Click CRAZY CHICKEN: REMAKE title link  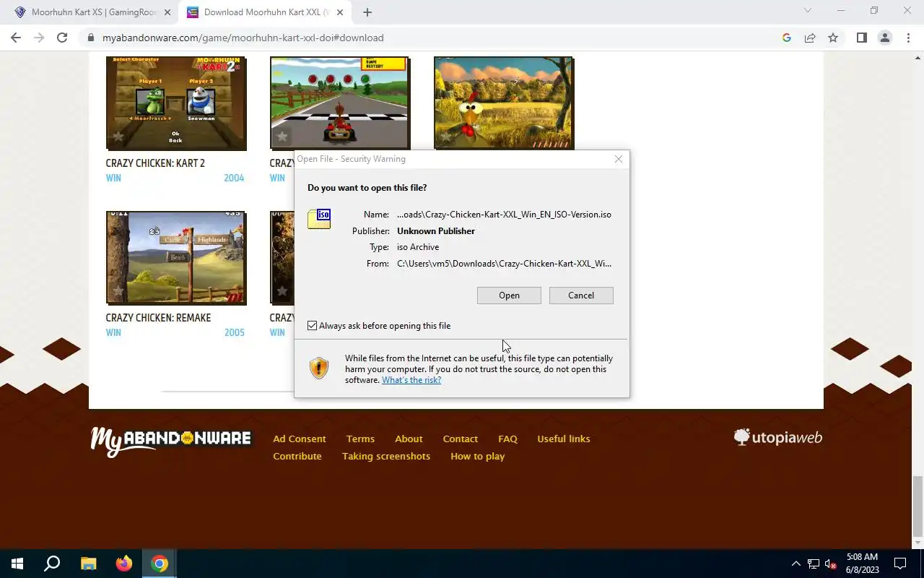click(x=158, y=318)
